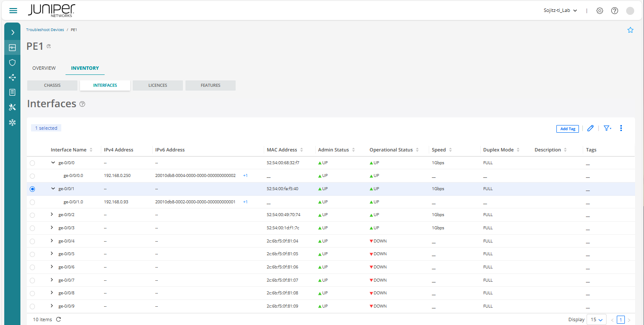Viewport: 644px width, 325px height.
Task: Select the ge-0/0/0 radio button
Action: click(32, 163)
